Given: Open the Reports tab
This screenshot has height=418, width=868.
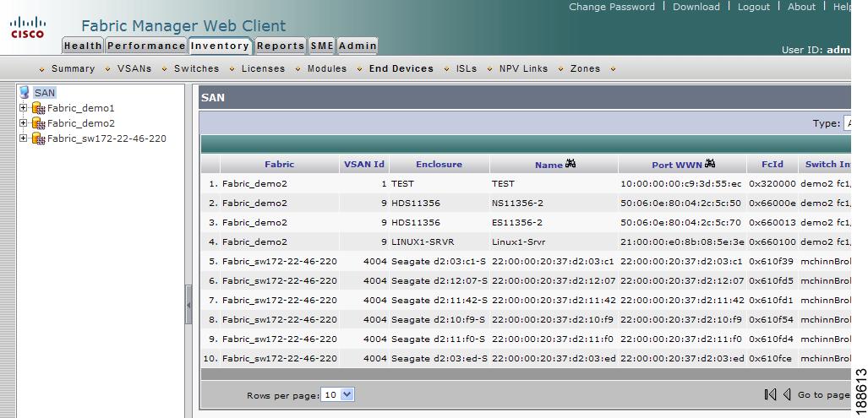Looking at the screenshot, I should (281, 46).
